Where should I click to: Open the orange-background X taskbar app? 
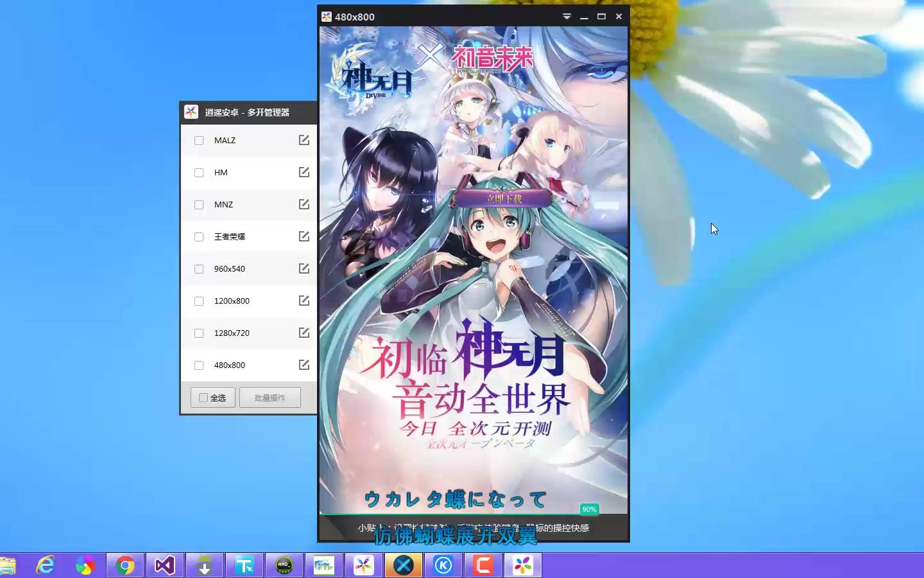[404, 566]
